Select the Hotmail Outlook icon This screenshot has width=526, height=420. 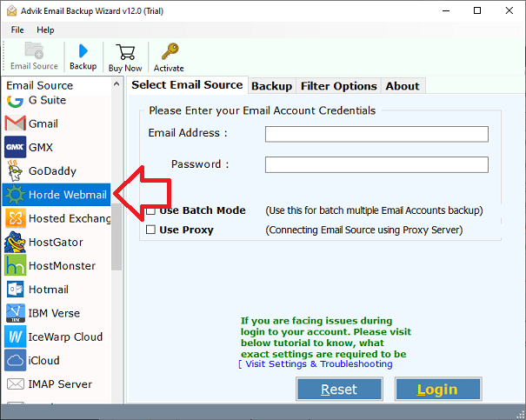15,290
